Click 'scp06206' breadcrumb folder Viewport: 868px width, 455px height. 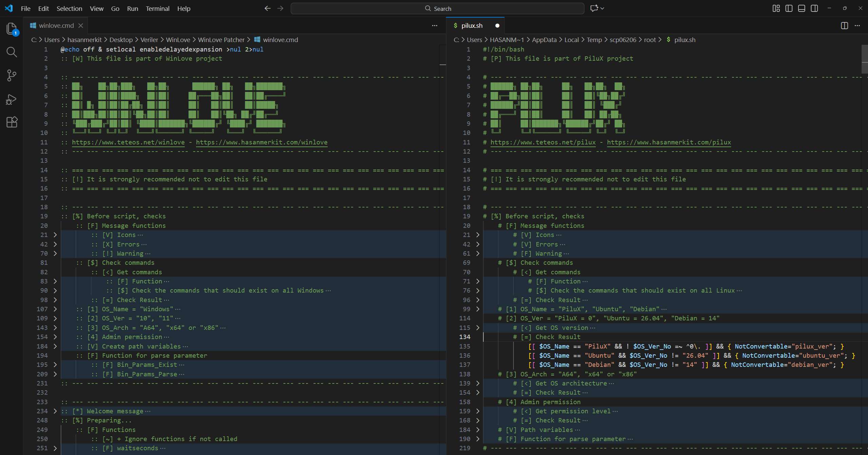pos(623,40)
